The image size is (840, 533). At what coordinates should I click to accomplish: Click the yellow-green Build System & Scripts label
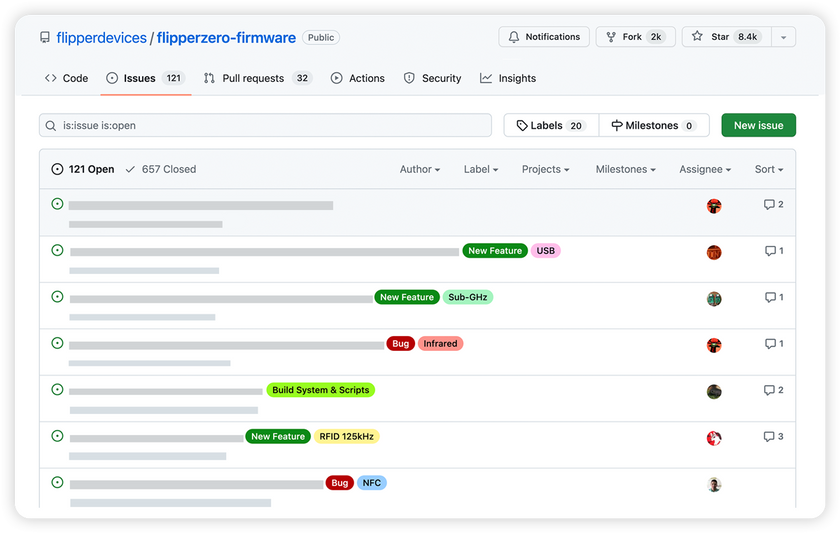(x=321, y=390)
